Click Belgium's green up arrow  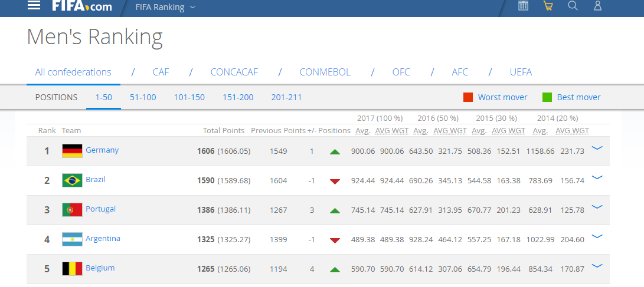coord(335,270)
